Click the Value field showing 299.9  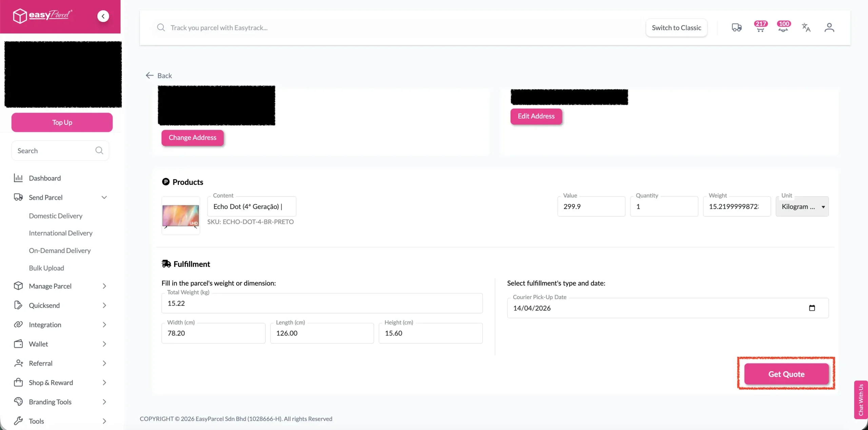(591, 207)
